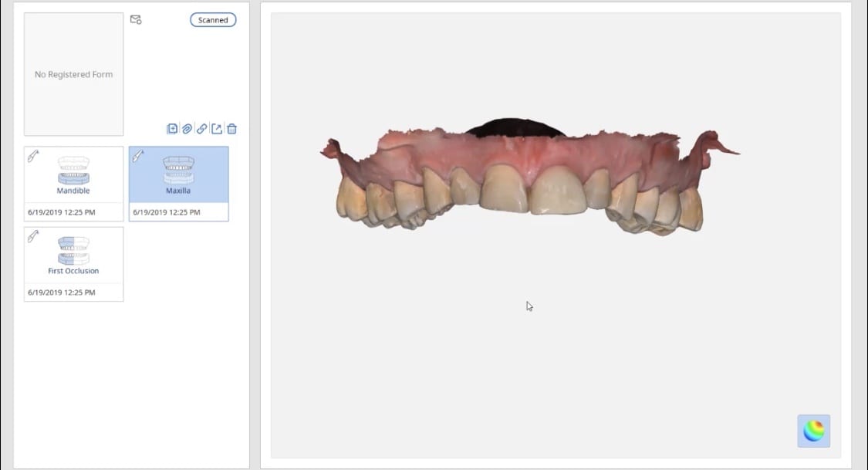Click the paperclip attachment icon
Viewport: 868px width, 470px height.
(187, 129)
